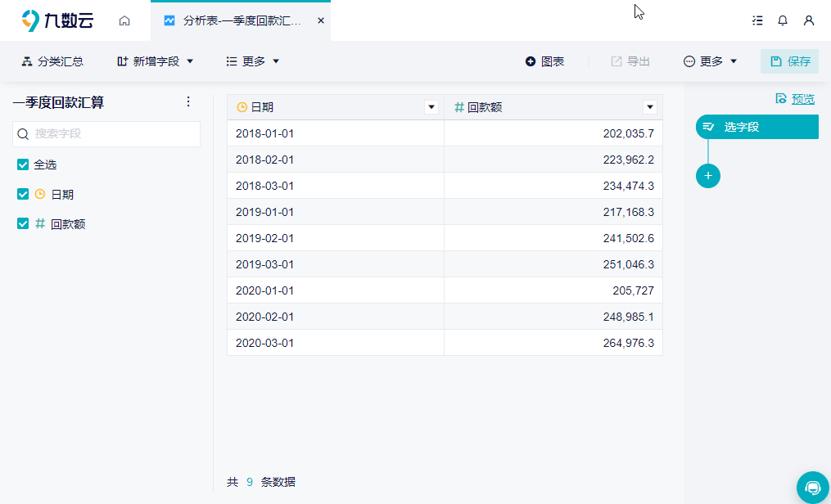This screenshot has width=831, height=504.
Task: Switch to the 分析表-一季度回款汇 tab
Action: pos(241,20)
